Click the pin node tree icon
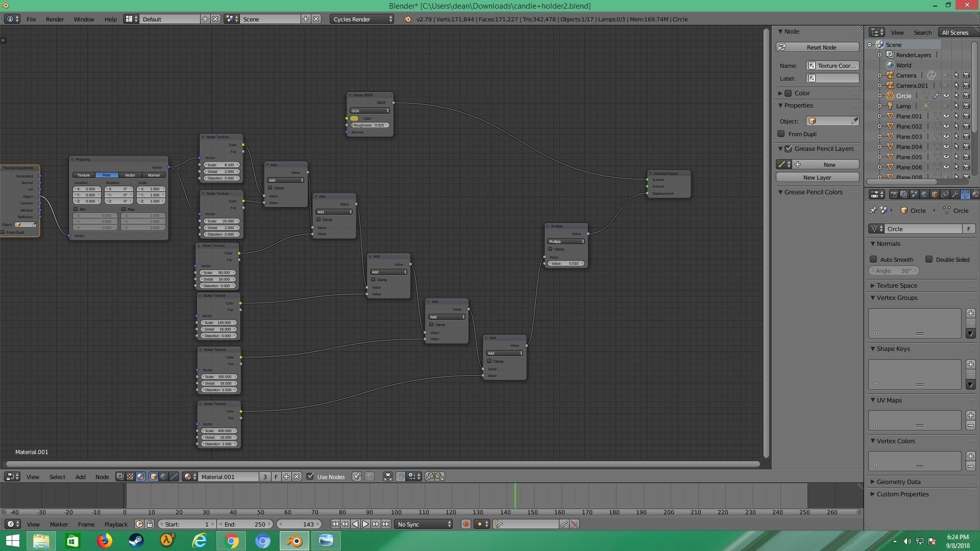Viewport: 980px width, 551px height. point(356,477)
